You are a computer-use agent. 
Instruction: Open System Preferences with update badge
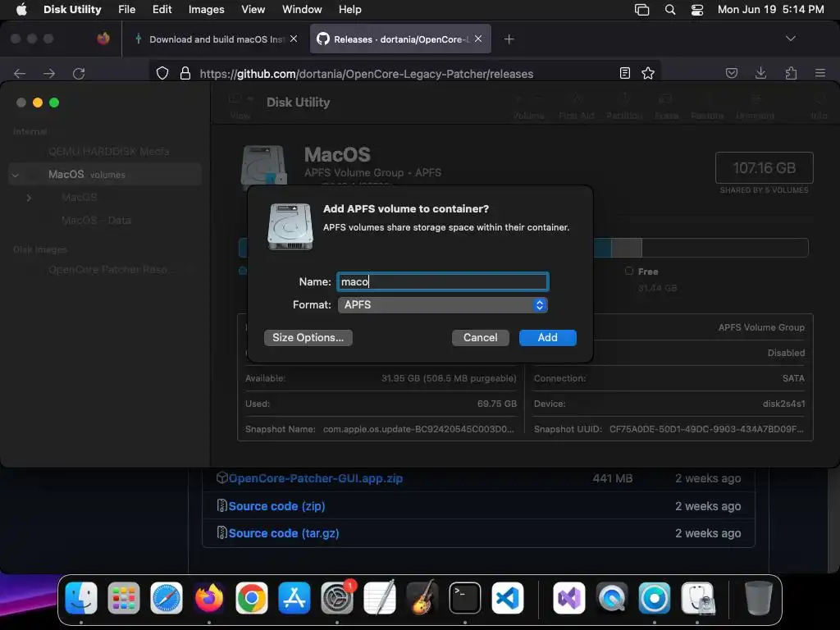[x=337, y=597]
